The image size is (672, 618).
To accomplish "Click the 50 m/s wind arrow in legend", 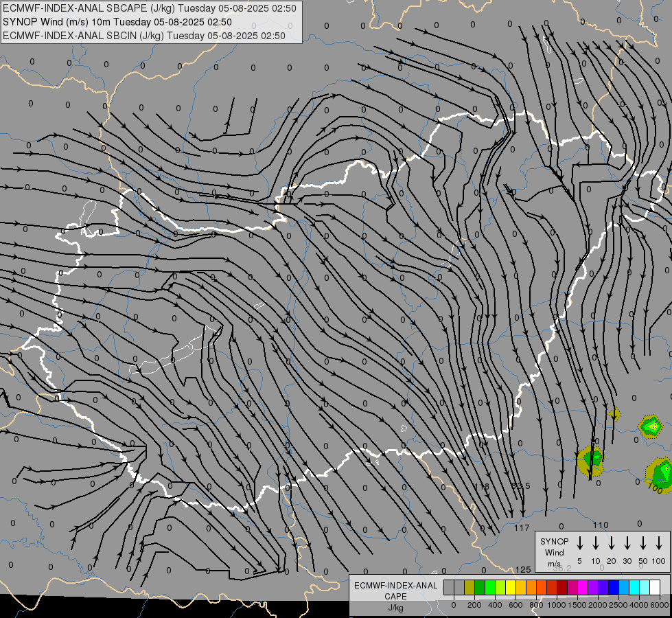I will coord(643,543).
